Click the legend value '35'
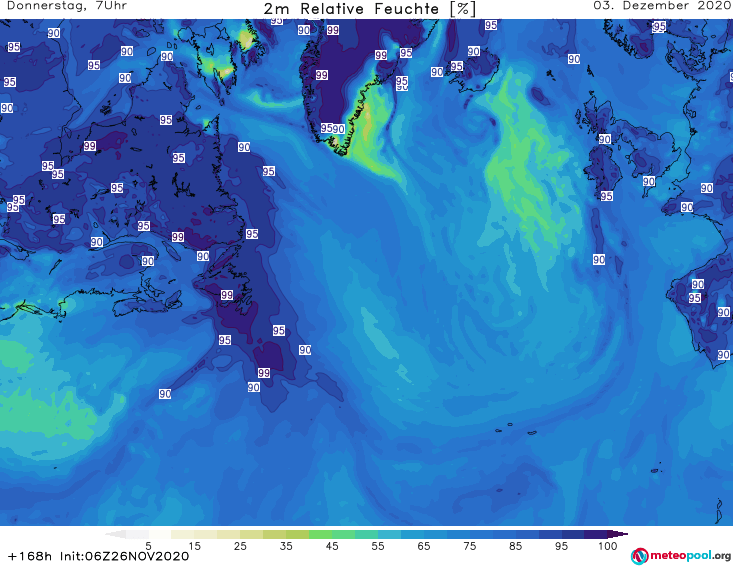733x566 pixels. 286,546
